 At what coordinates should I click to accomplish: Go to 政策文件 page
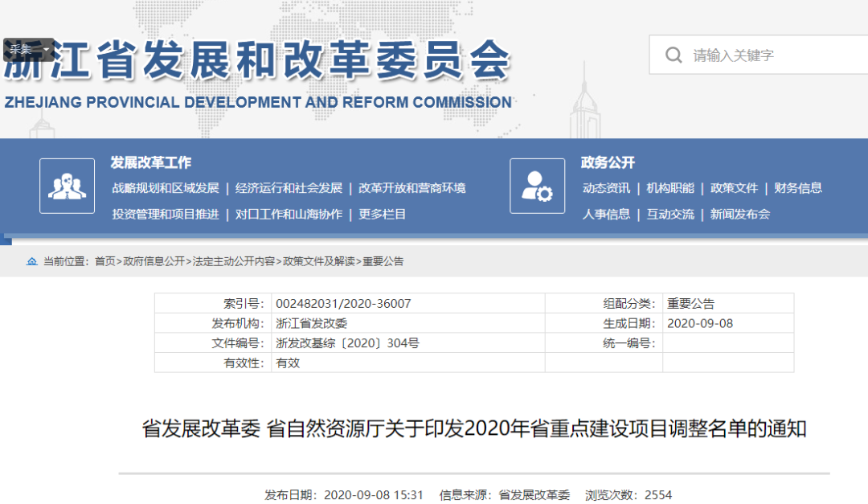(734, 188)
